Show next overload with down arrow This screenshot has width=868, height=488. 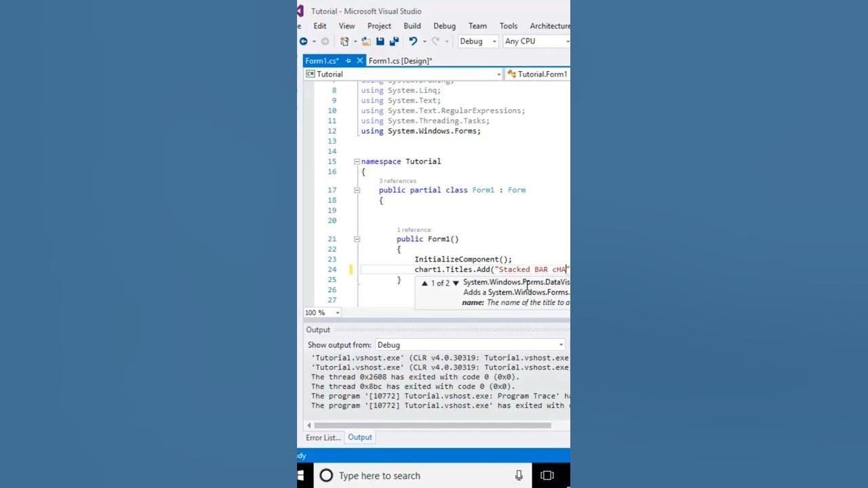click(x=456, y=283)
